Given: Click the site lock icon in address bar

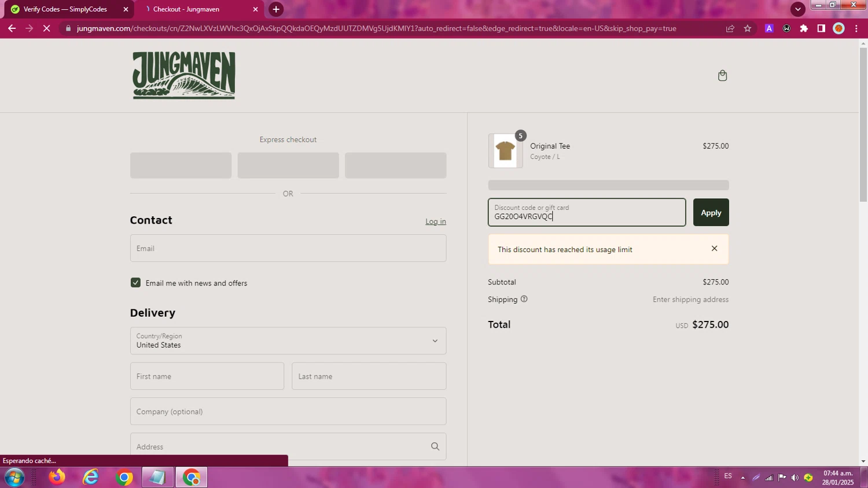Looking at the screenshot, I should (68, 28).
